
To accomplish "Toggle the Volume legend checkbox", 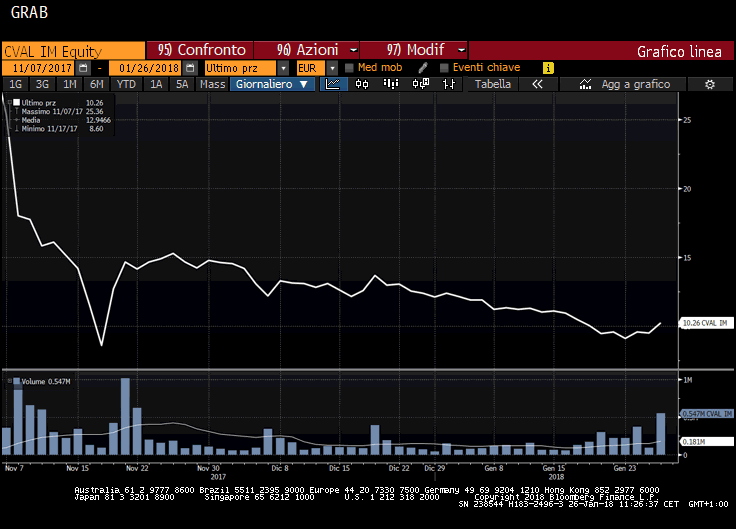I will pos(16,381).
